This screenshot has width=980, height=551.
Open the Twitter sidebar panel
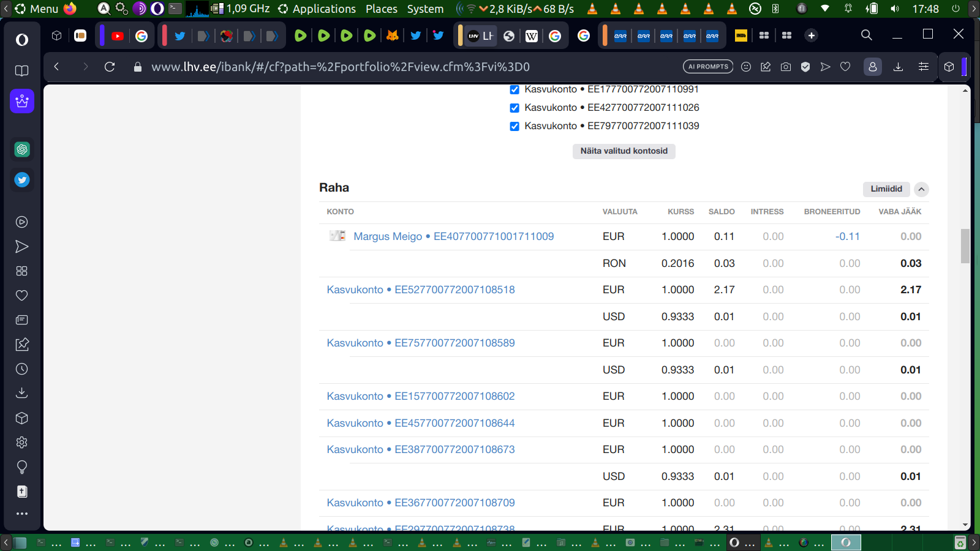(x=22, y=180)
